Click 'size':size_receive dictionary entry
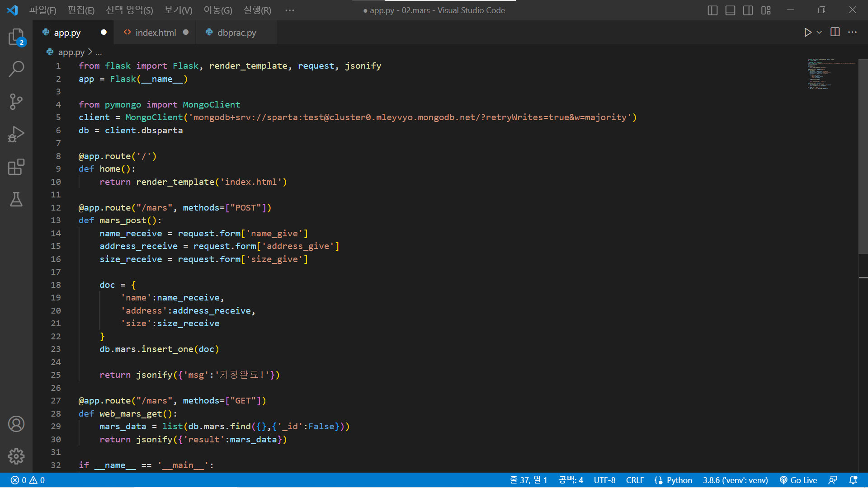Screen dimensions: 868x488 170,324
